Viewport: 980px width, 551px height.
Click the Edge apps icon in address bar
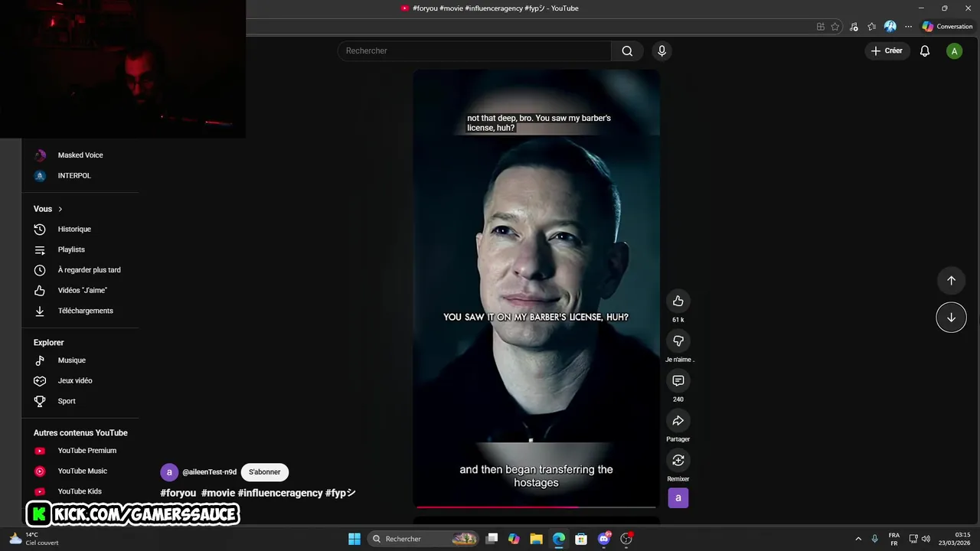pyautogui.click(x=821, y=26)
